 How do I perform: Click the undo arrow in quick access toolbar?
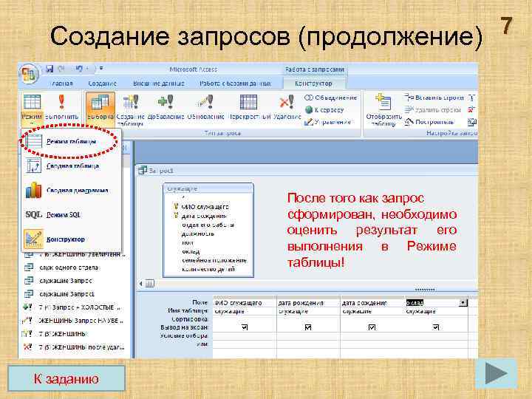click(x=79, y=69)
